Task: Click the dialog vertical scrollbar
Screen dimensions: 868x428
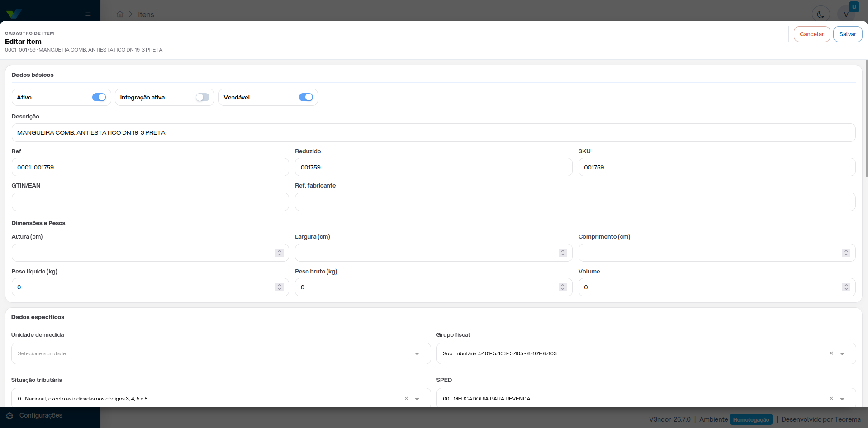Action: click(866, 118)
